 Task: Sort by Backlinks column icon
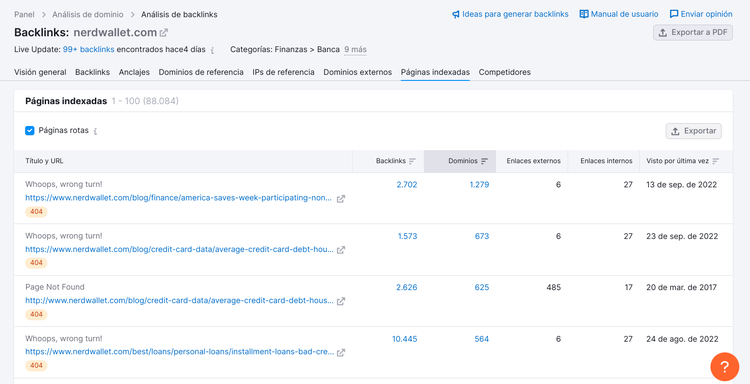412,161
